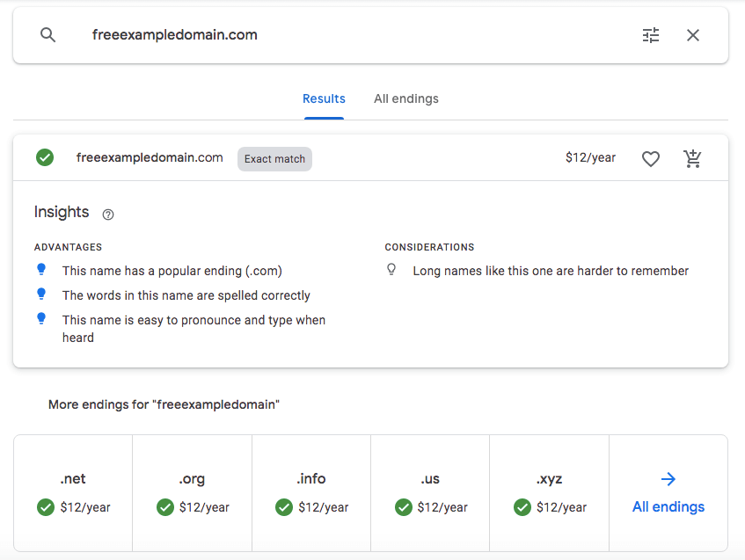Viewport: 745px width, 560px height.
Task: Click the green availability checkmark for freeexampledomain.com
Action: pyautogui.click(x=44, y=157)
